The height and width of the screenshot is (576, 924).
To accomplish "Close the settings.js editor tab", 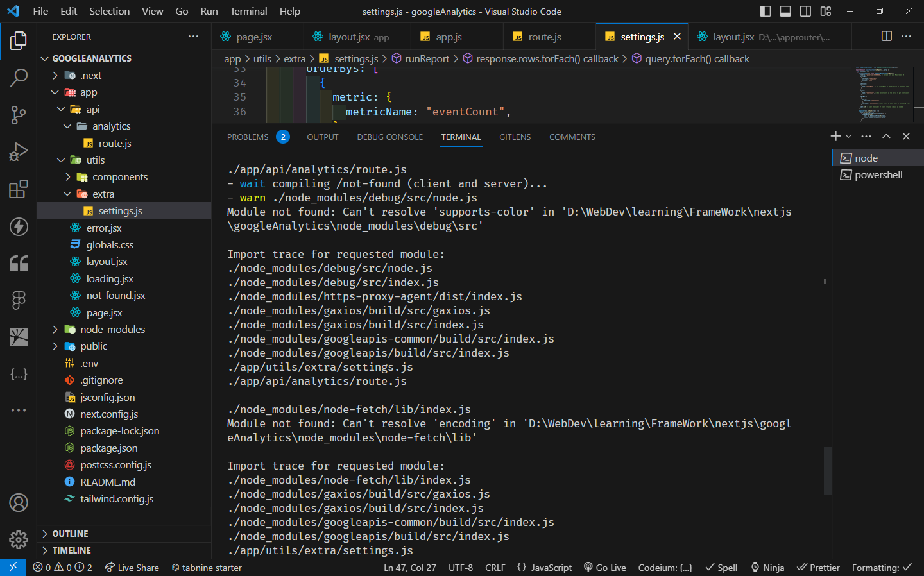I will pyautogui.click(x=677, y=37).
